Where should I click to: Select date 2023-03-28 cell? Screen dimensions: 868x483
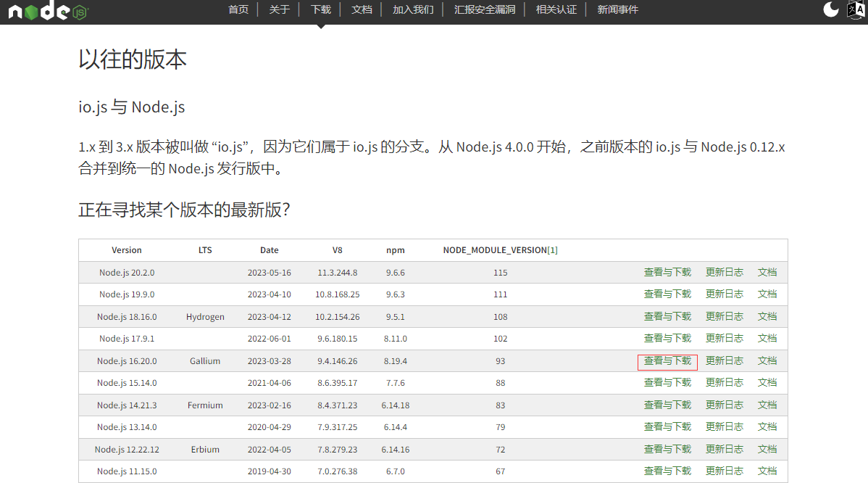click(x=269, y=361)
